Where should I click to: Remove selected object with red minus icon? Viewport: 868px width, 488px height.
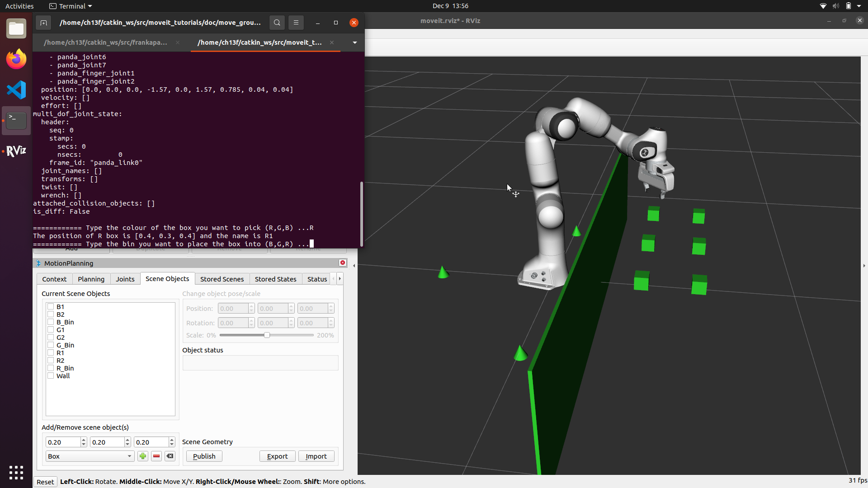click(x=156, y=456)
